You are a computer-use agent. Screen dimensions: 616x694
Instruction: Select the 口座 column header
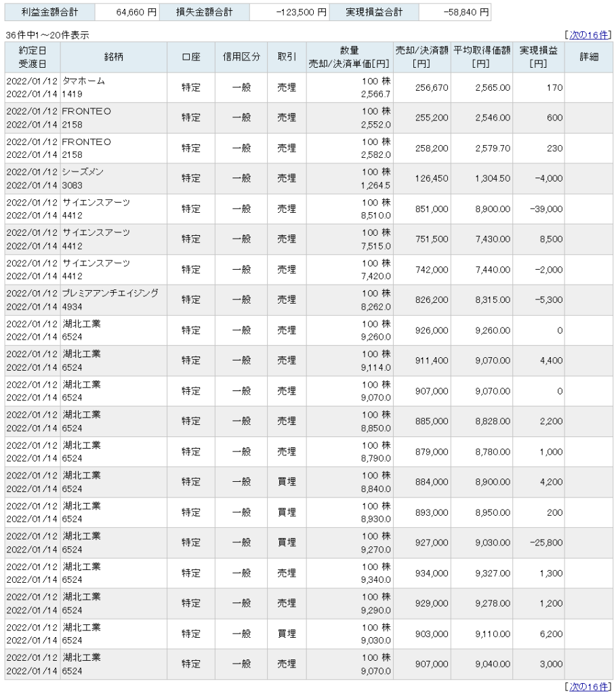click(x=191, y=57)
